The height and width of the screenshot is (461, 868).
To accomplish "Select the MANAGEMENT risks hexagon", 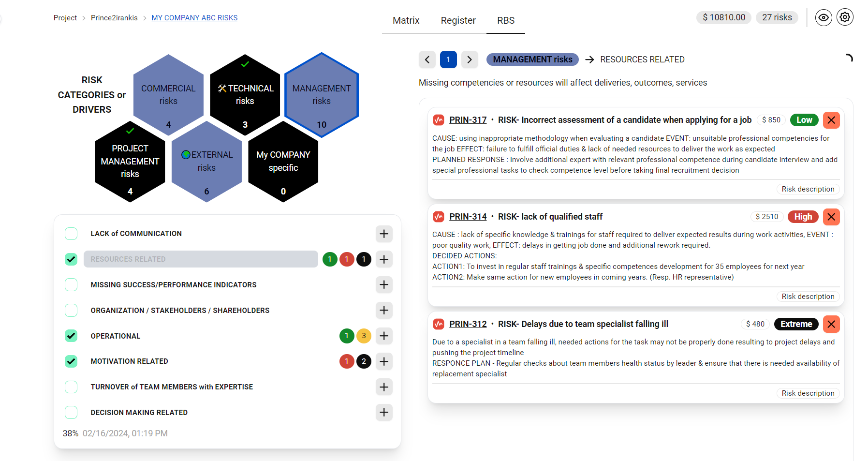I will [x=322, y=95].
